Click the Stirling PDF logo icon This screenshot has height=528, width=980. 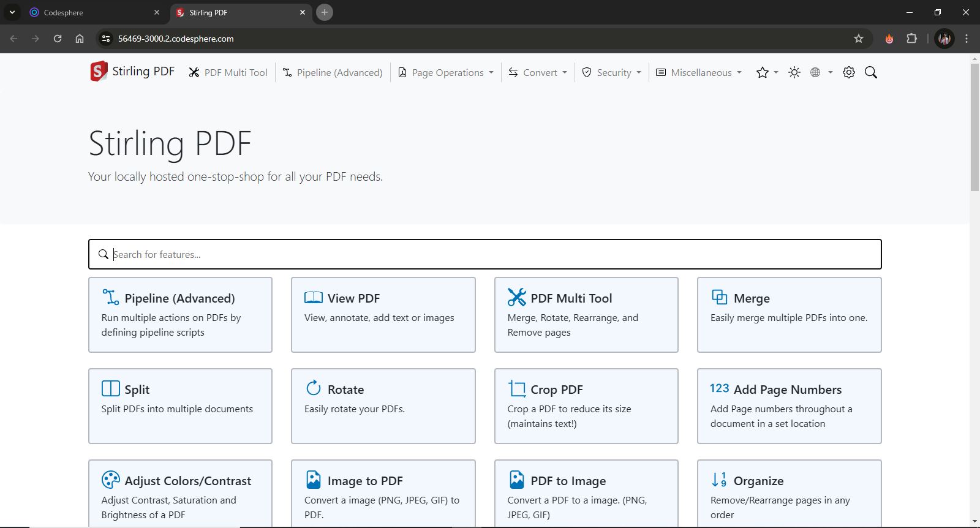99,72
